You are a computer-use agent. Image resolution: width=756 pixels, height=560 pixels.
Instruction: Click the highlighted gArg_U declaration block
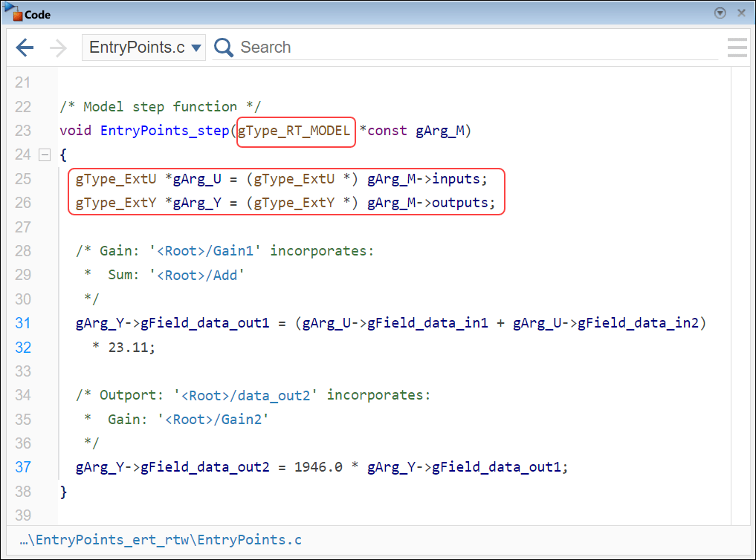(x=286, y=179)
